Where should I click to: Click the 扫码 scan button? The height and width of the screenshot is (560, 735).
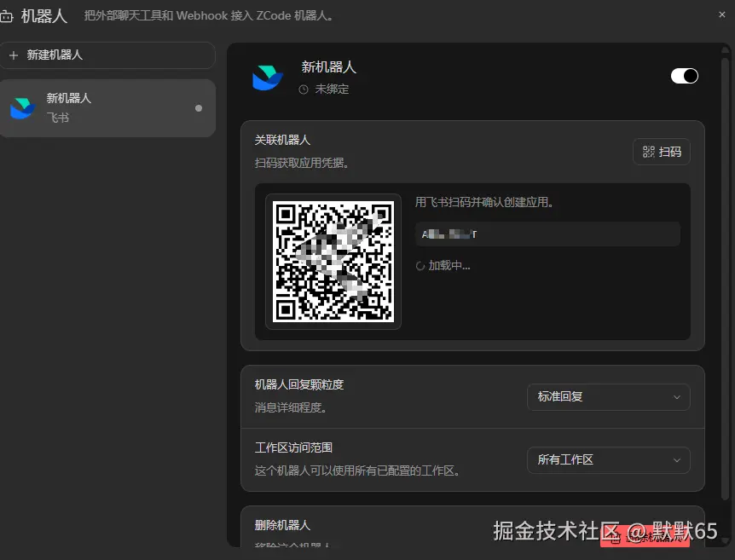662,152
